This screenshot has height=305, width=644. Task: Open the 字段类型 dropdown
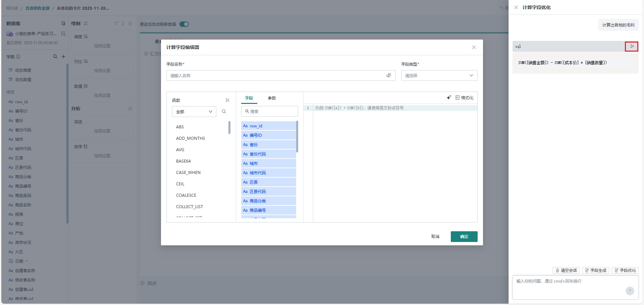coord(439,75)
